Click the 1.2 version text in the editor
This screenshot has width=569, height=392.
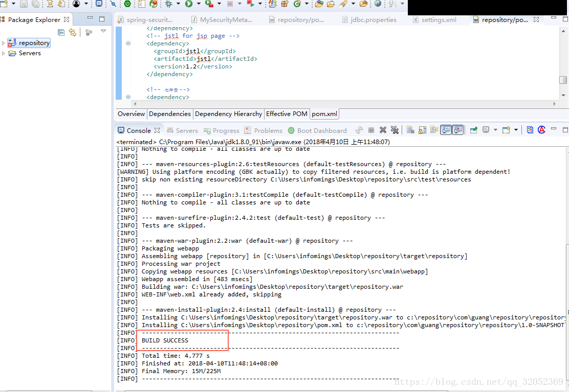(x=191, y=66)
